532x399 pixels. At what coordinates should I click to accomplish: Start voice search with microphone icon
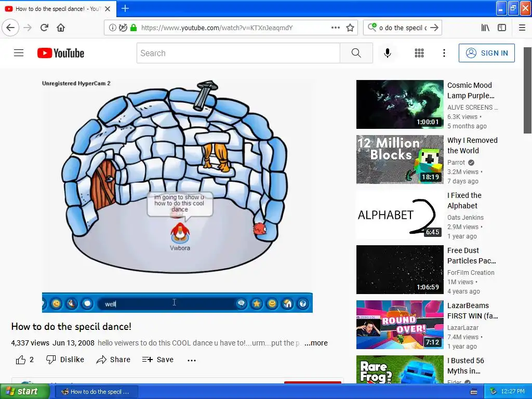[x=388, y=53]
